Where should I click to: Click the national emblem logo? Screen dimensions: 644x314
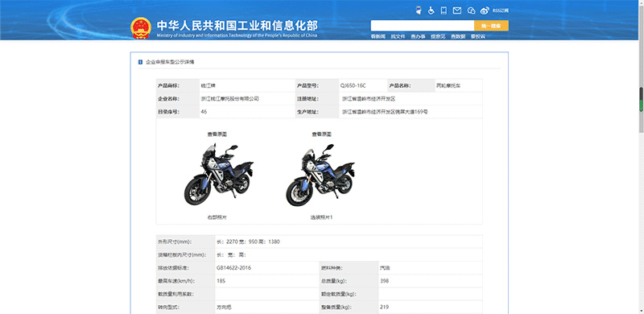click(141, 28)
